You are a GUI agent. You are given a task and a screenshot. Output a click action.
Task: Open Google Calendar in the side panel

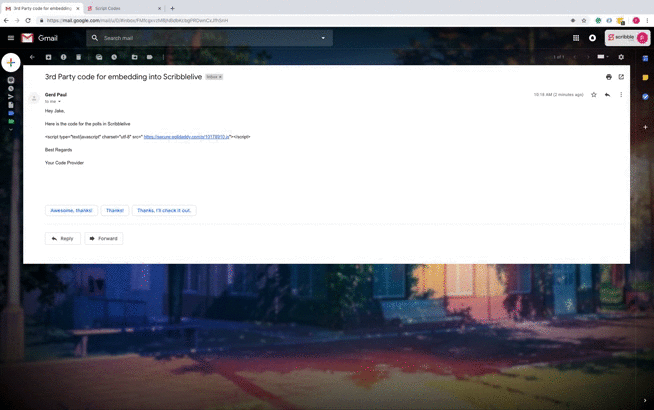tap(645, 58)
